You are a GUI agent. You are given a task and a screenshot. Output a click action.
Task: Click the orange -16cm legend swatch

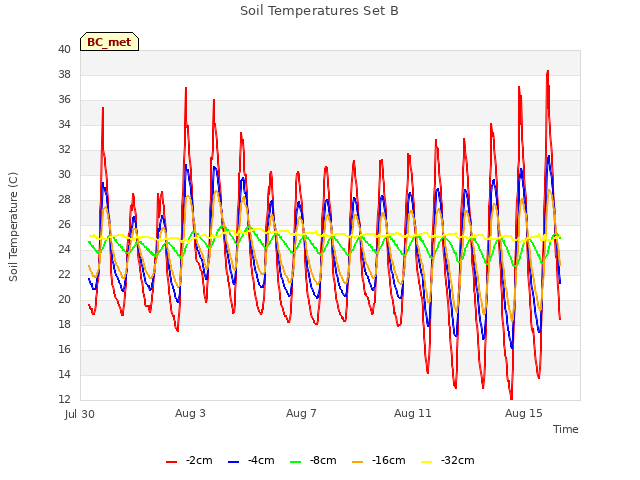click(358, 462)
